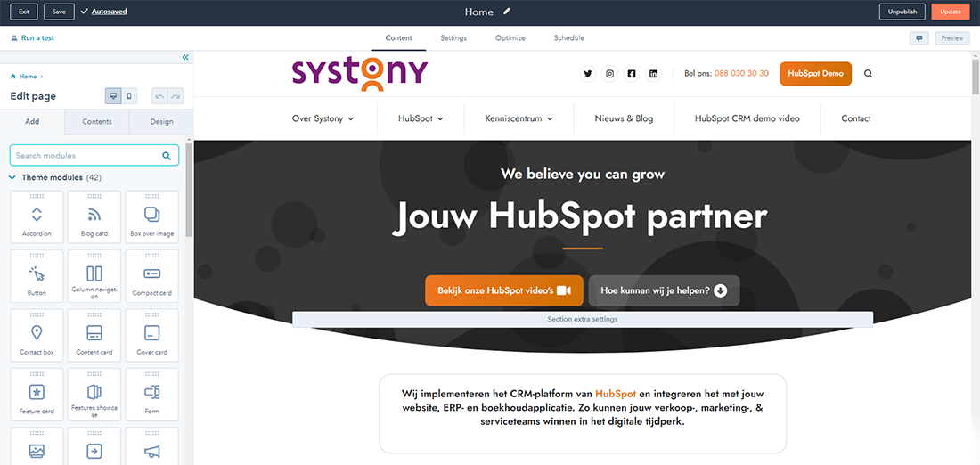The width and height of the screenshot is (980, 465).
Task: Click the Preview button
Action: coord(952,38)
